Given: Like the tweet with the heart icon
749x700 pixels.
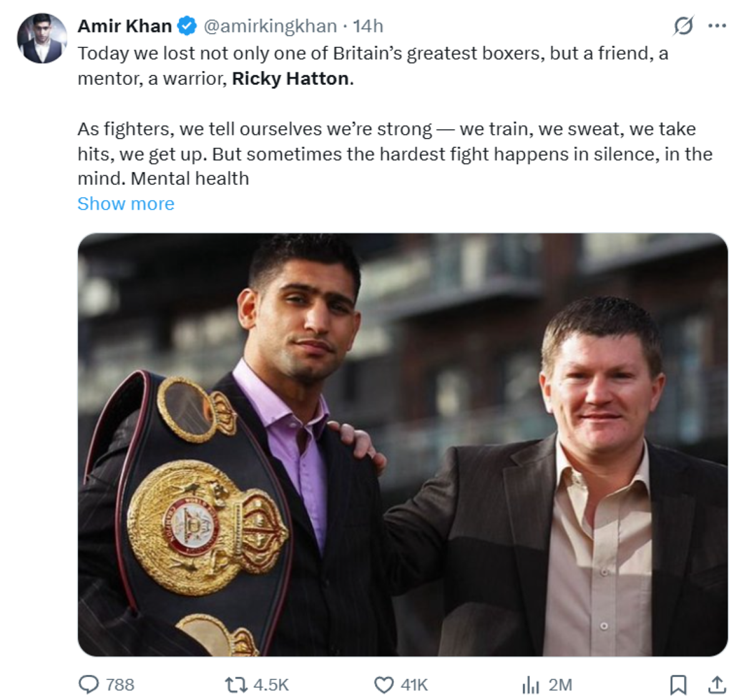Looking at the screenshot, I should coord(383,685).
